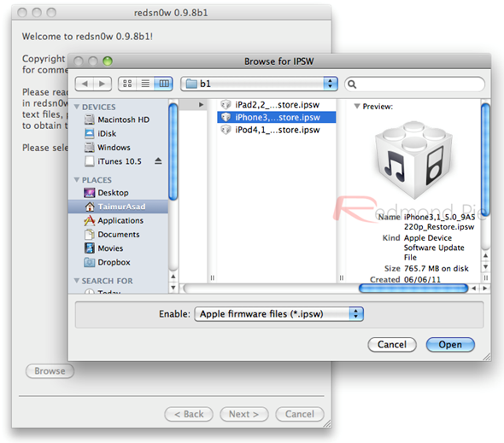Collapse the Preview disclosure triangle

pos(357,106)
